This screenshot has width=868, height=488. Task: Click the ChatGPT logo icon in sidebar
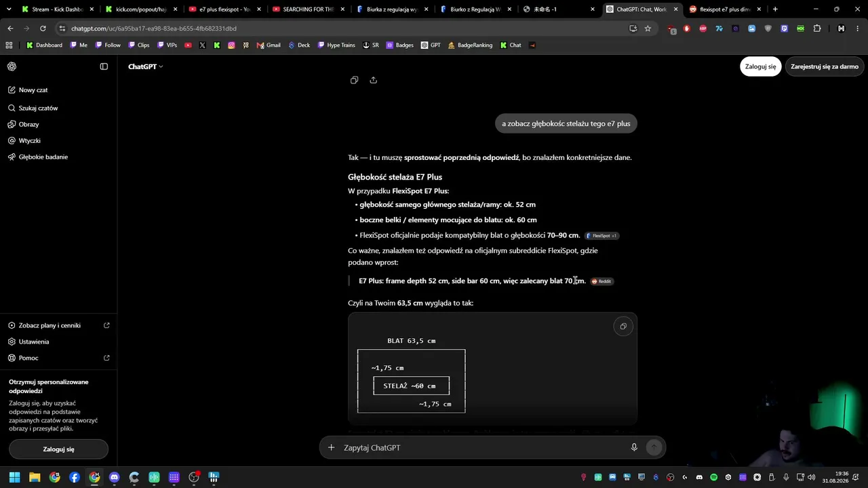click(12, 66)
